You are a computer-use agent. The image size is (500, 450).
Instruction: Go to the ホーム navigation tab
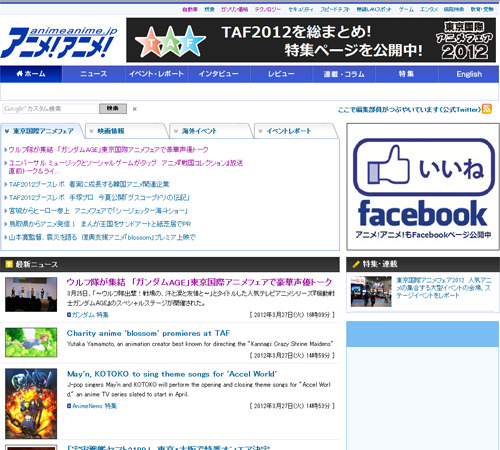(x=31, y=74)
